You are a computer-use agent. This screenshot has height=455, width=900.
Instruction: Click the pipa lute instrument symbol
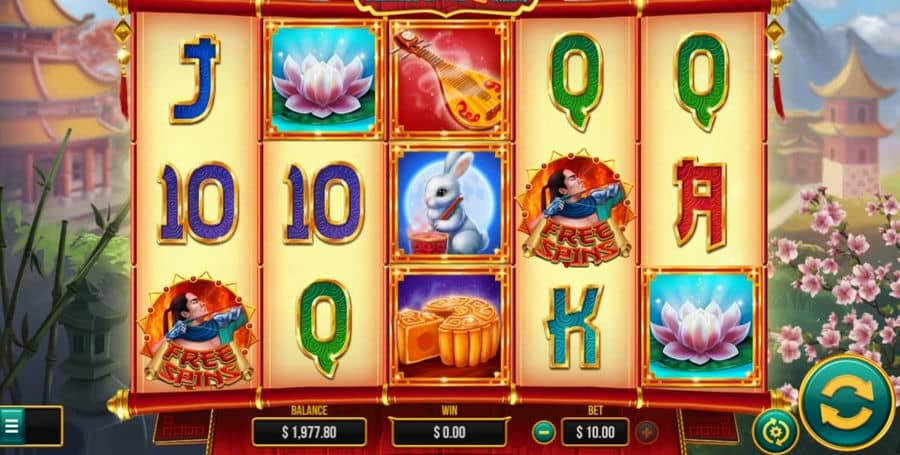449,79
